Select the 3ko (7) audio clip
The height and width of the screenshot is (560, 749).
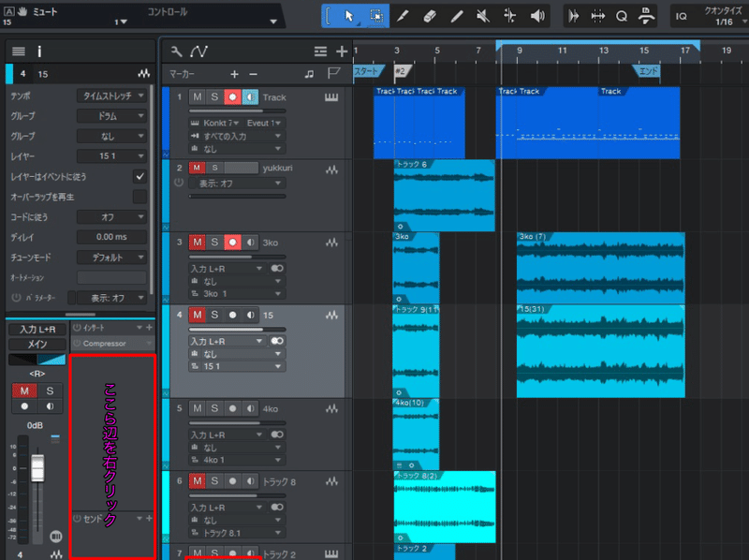coord(600,268)
